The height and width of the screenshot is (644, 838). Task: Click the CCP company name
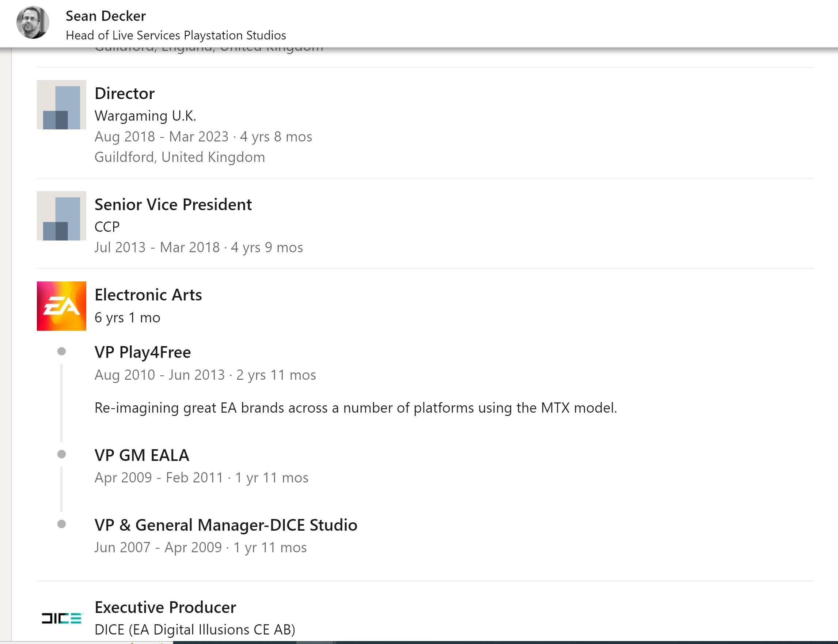point(107,227)
